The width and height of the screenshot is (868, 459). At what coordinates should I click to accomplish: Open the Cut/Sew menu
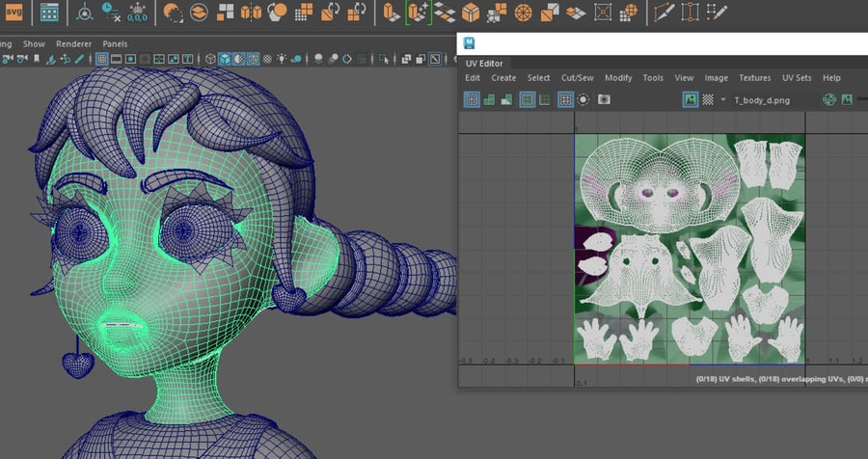click(x=577, y=78)
